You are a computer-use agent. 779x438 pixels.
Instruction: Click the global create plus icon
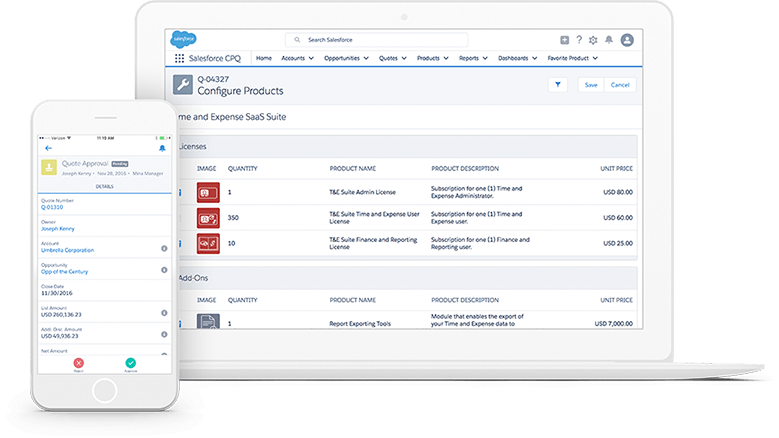click(564, 40)
